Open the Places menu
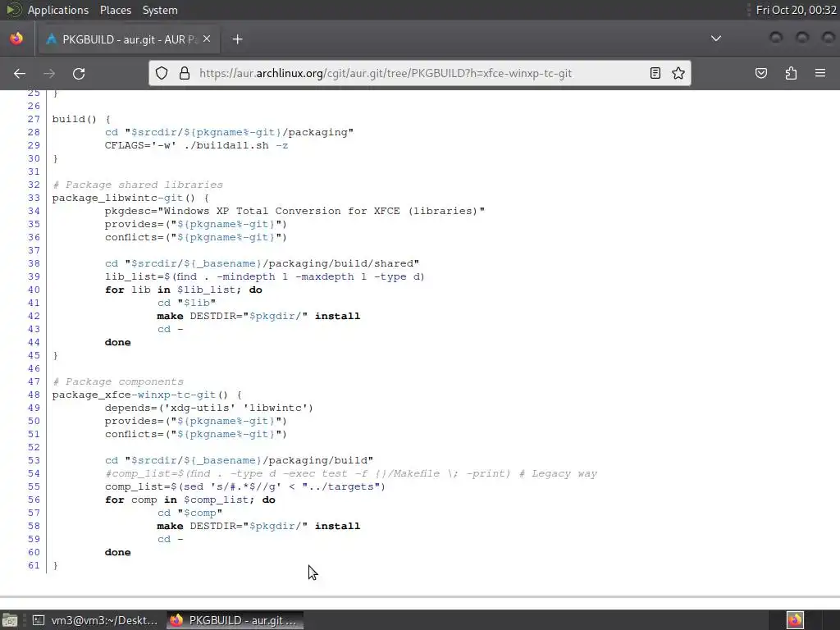The height and width of the screenshot is (630, 840). [x=115, y=10]
